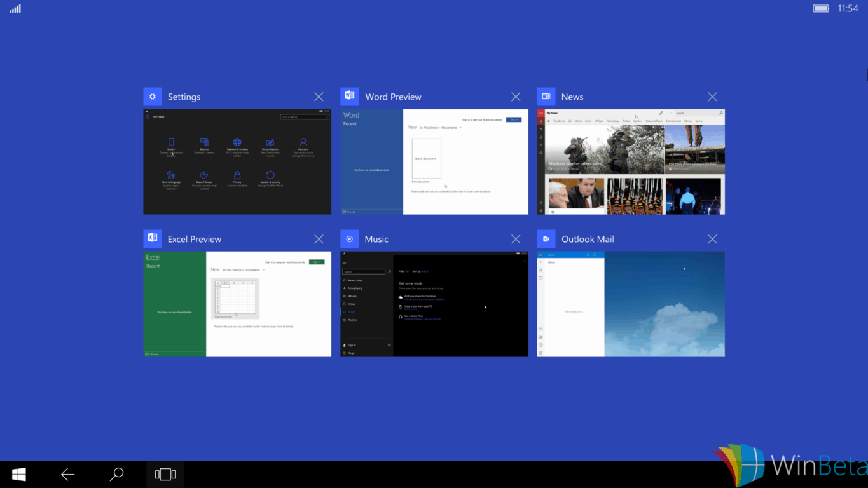Click the News app icon
Image resolution: width=868 pixels, height=488 pixels.
pyautogui.click(x=546, y=97)
